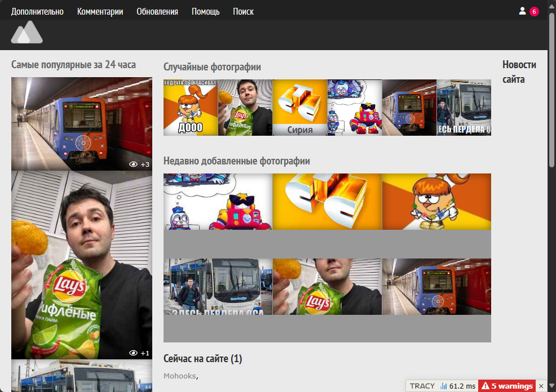Open the pink notification badge showing 6
Image resolution: width=556 pixels, height=392 pixels.
(x=534, y=11)
